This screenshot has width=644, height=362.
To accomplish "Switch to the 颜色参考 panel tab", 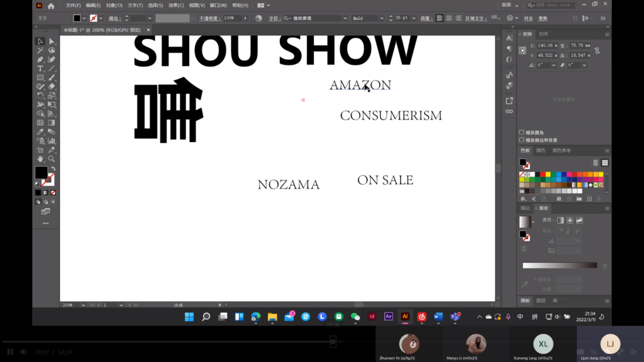I will coord(562,151).
